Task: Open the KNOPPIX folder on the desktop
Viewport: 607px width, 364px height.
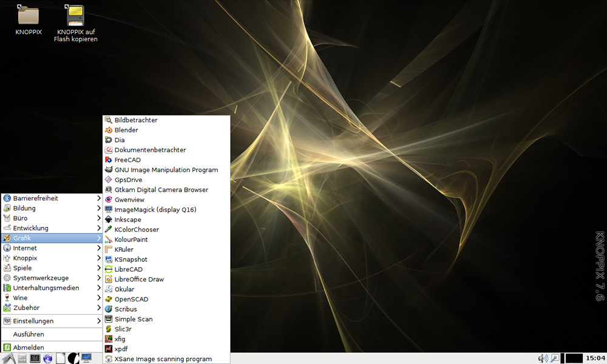Action: coord(29,20)
